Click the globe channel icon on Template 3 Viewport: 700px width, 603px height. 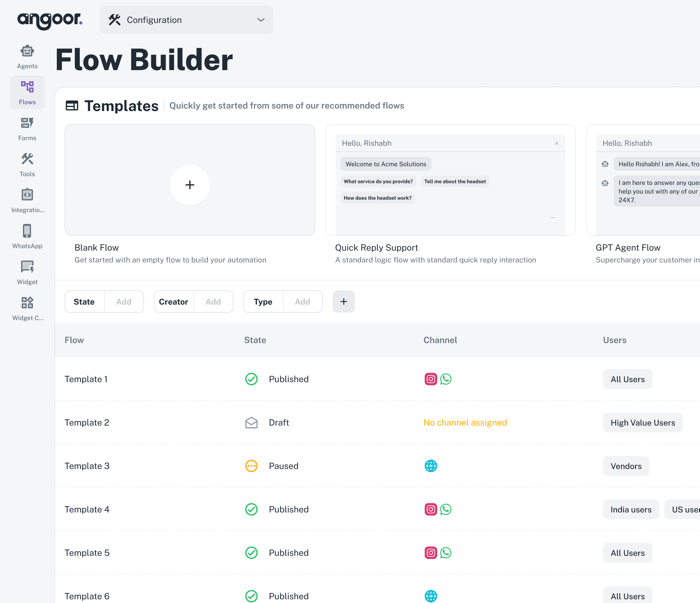(430, 466)
